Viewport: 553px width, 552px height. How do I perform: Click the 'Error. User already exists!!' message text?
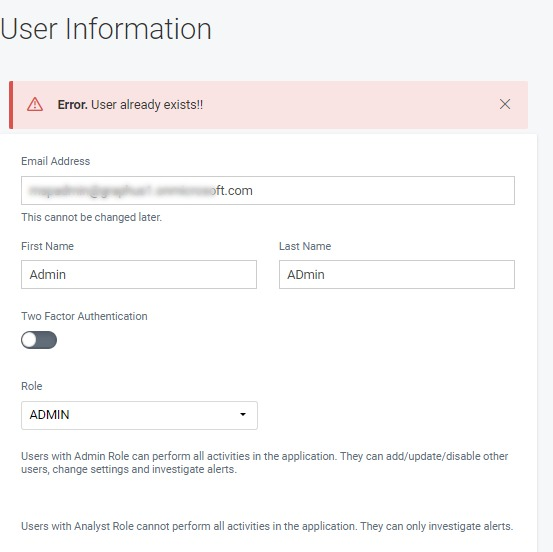130,105
